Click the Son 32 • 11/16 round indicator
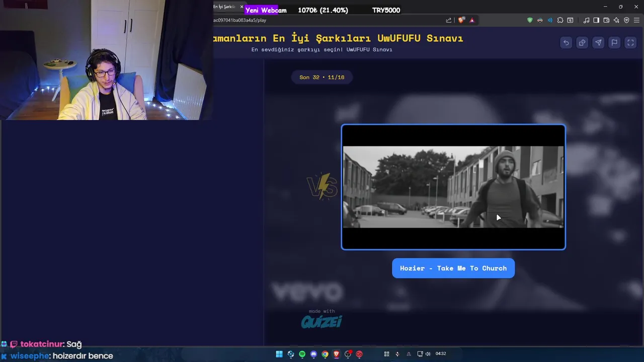 [x=322, y=77]
